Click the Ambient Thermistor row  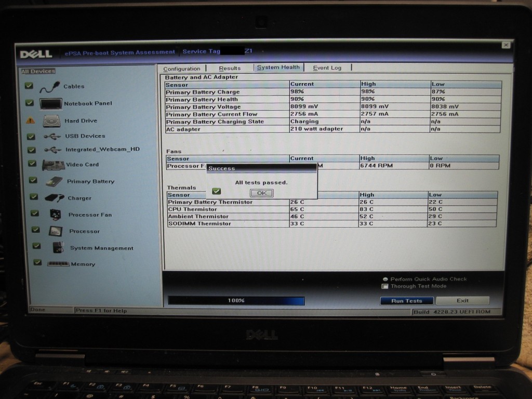tap(332, 216)
